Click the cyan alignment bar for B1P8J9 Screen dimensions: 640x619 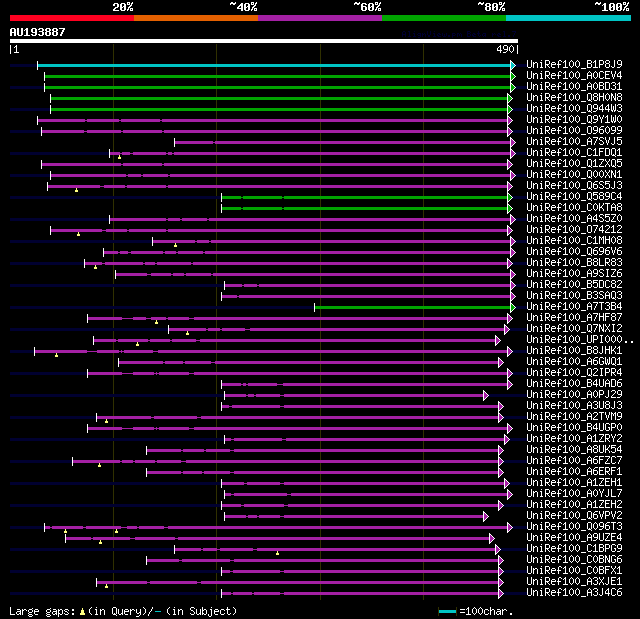273,65
